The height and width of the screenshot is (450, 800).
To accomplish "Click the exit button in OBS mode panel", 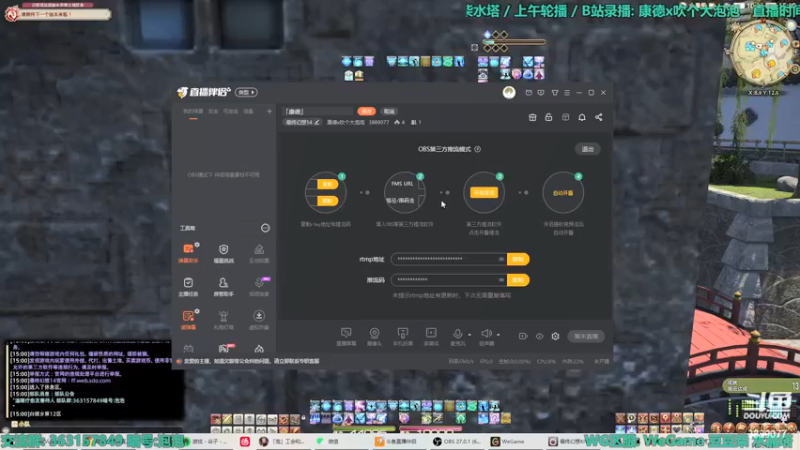I will 588,149.
